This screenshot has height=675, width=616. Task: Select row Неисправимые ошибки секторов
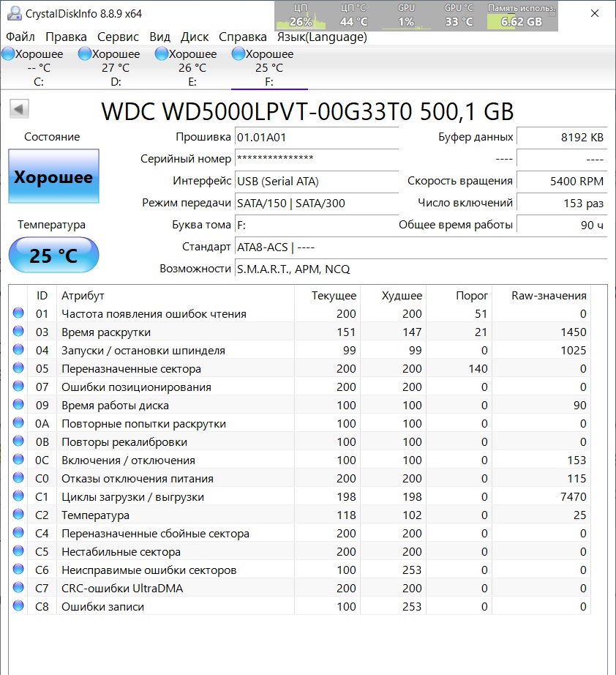pyautogui.click(x=300, y=570)
